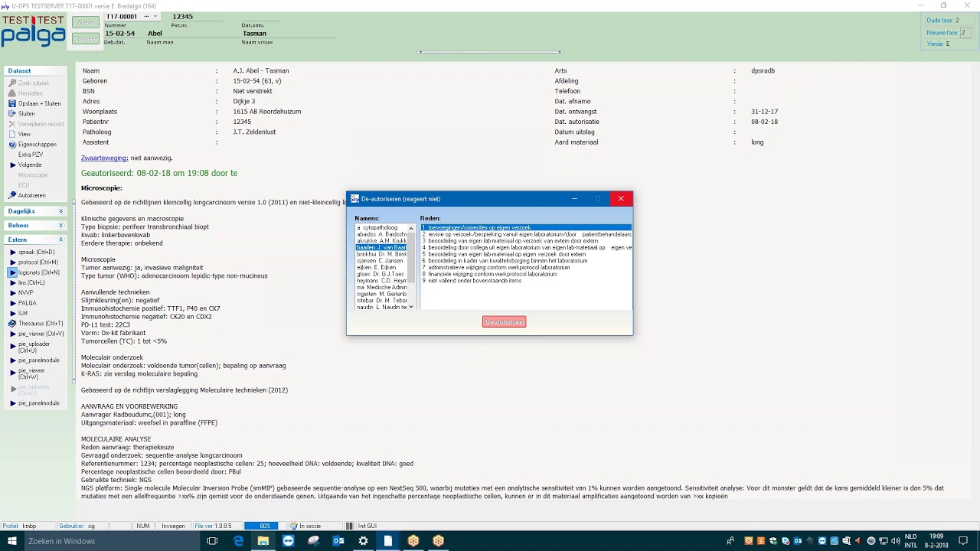Select 'baarlen J. van Baarlen' name

[381, 247]
